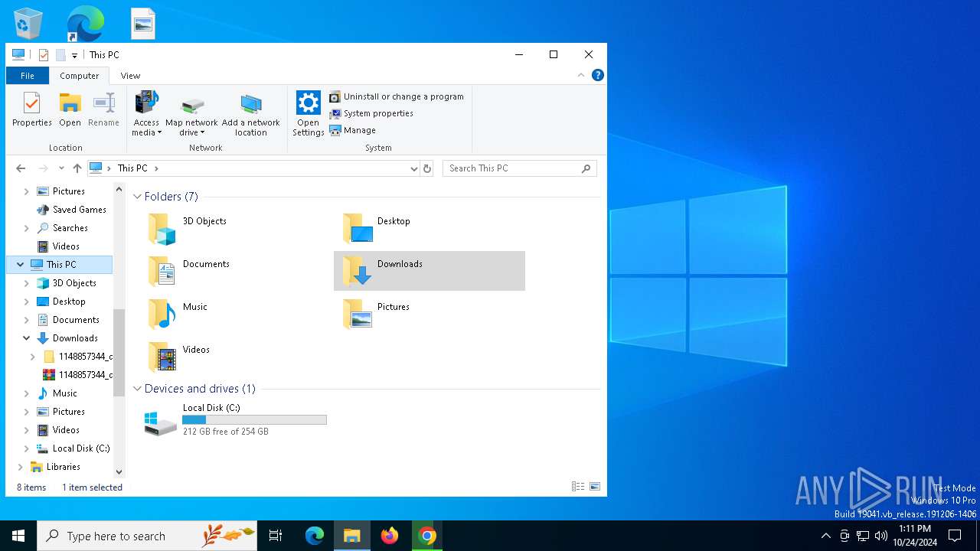Open File Explorer Help
Screen dimensions: 980x551
point(598,75)
